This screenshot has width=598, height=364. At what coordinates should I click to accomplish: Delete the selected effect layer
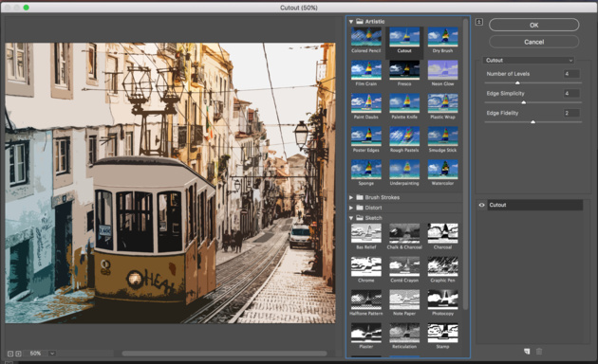[539, 352]
